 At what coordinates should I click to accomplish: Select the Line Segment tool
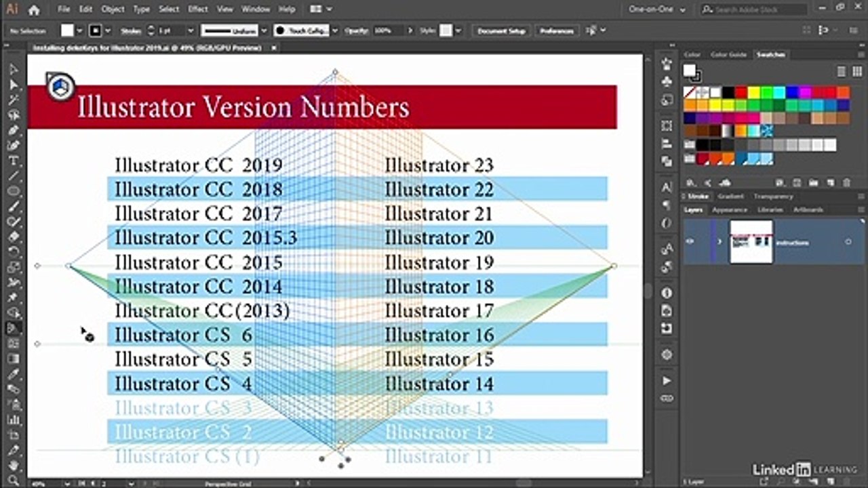tap(13, 176)
